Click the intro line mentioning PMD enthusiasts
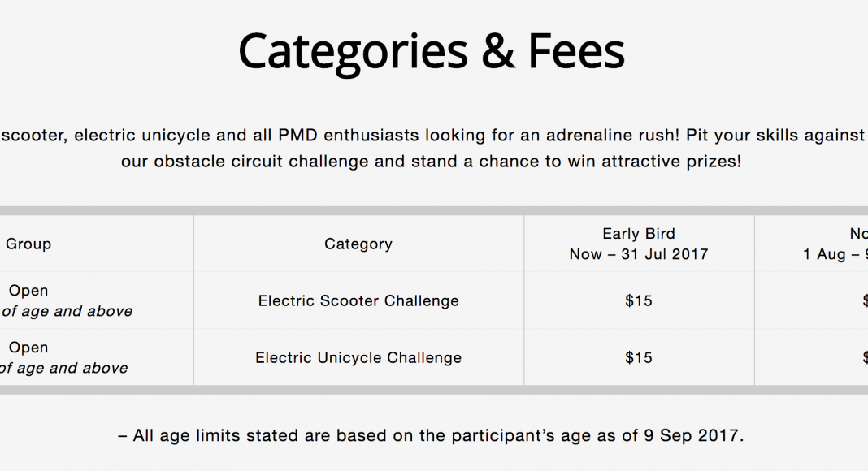 [432, 136]
